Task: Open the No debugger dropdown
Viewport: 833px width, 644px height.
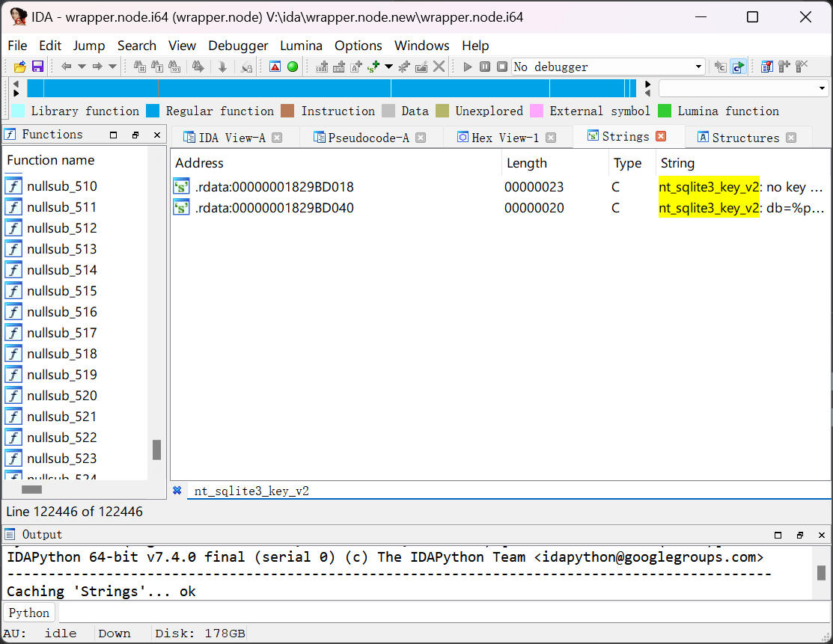Action: [698, 67]
